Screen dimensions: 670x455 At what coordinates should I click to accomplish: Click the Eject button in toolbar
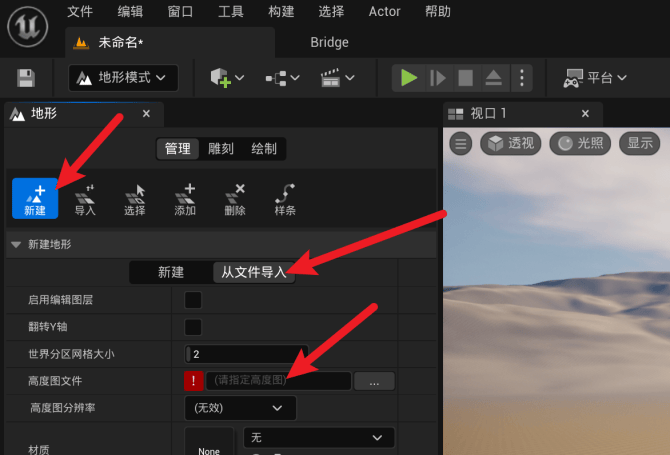click(x=494, y=78)
